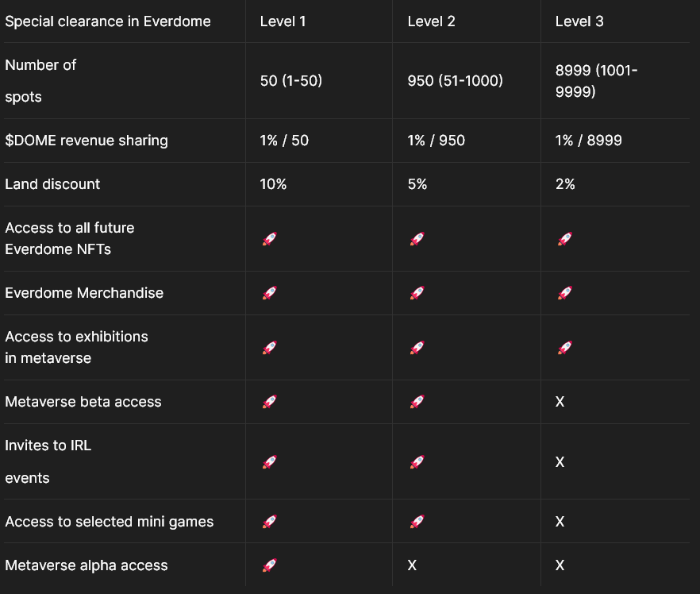Click the 950 (51-1000) spots cell
The height and width of the screenshot is (594, 700).
pos(455,81)
